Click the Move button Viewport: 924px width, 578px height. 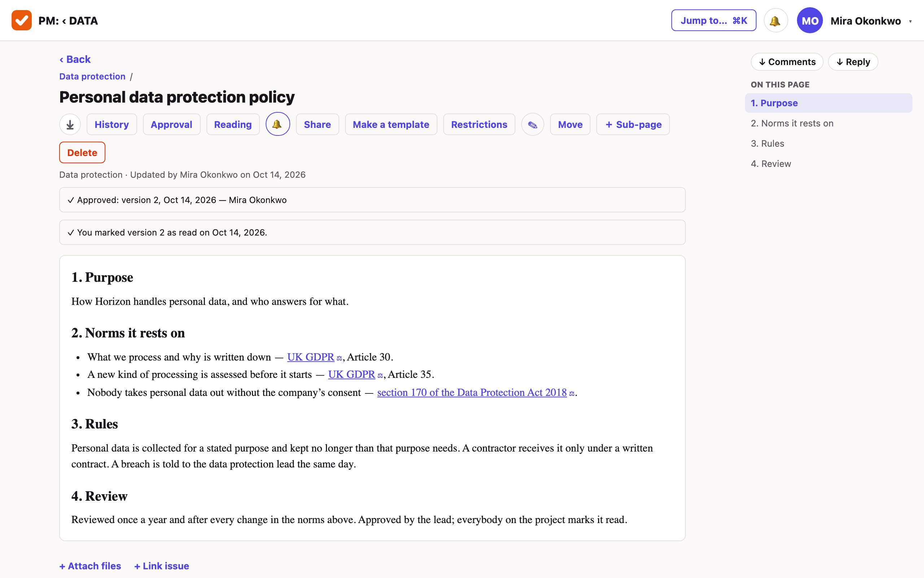coord(570,124)
